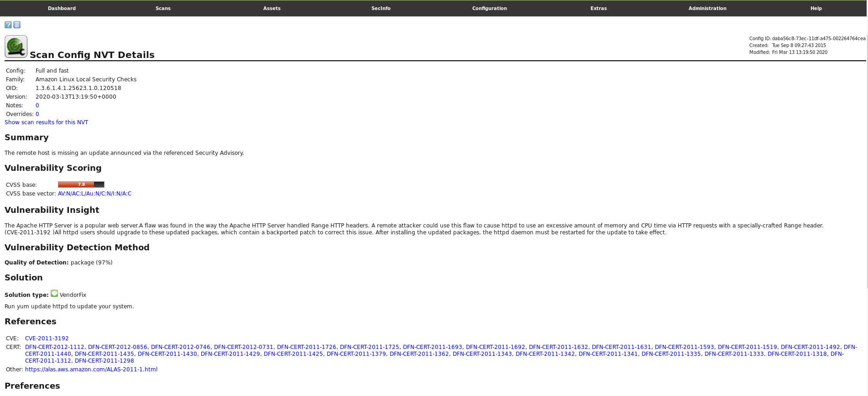This screenshot has width=868, height=396.
Task: Open the SecInfo menu
Action: click(381, 8)
